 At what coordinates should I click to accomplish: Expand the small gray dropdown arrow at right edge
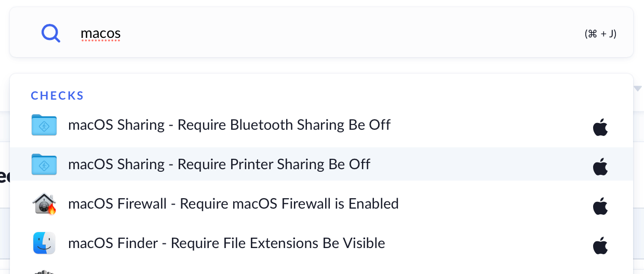point(638,88)
